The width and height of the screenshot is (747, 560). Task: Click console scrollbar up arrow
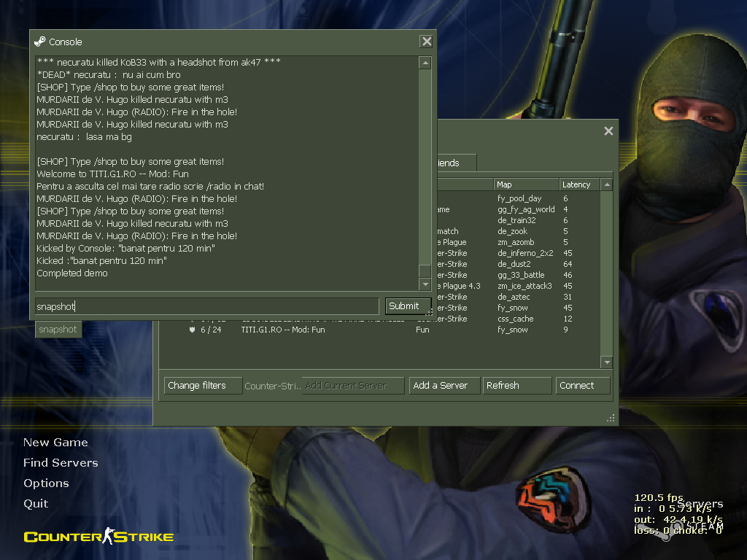pyautogui.click(x=425, y=63)
